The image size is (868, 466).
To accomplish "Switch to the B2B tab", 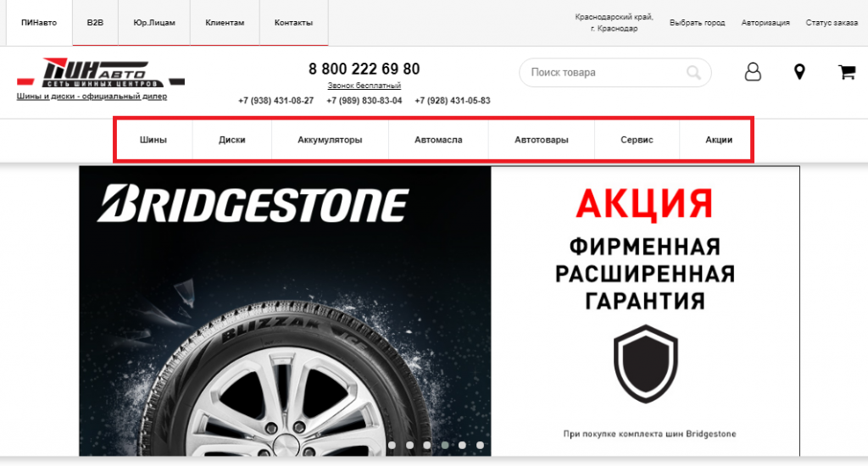I will click(x=95, y=23).
